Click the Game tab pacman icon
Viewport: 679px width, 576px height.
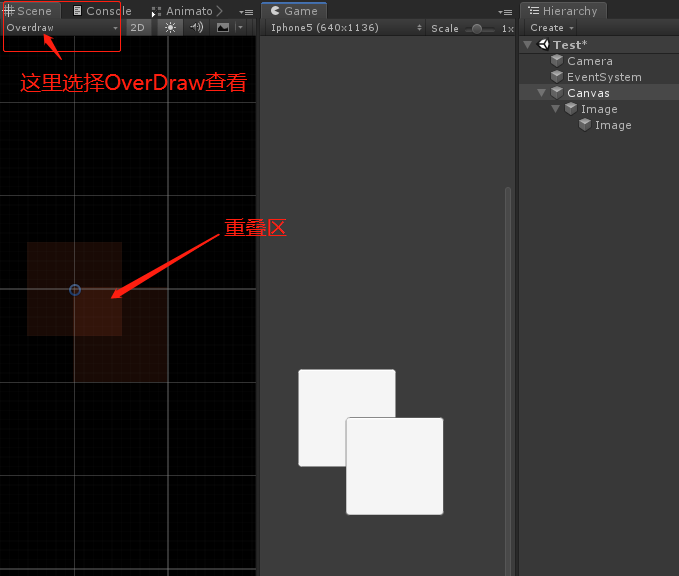pyautogui.click(x=275, y=10)
